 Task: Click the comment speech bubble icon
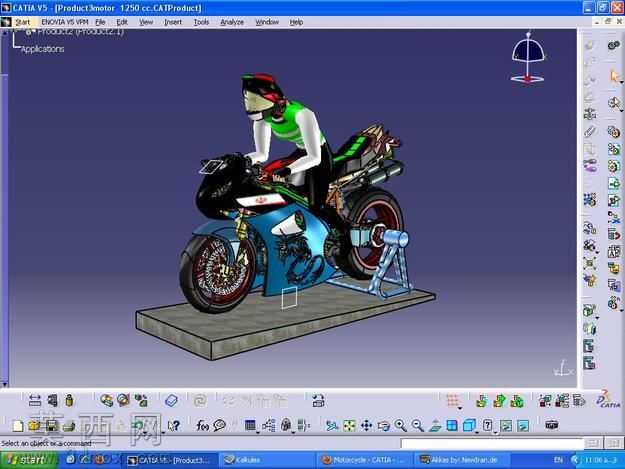[x=220, y=426]
